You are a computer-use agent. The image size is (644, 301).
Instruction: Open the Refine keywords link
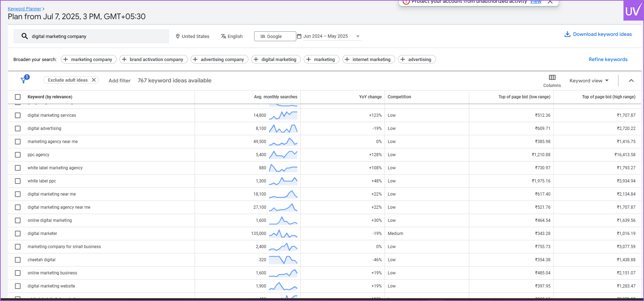coord(608,59)
